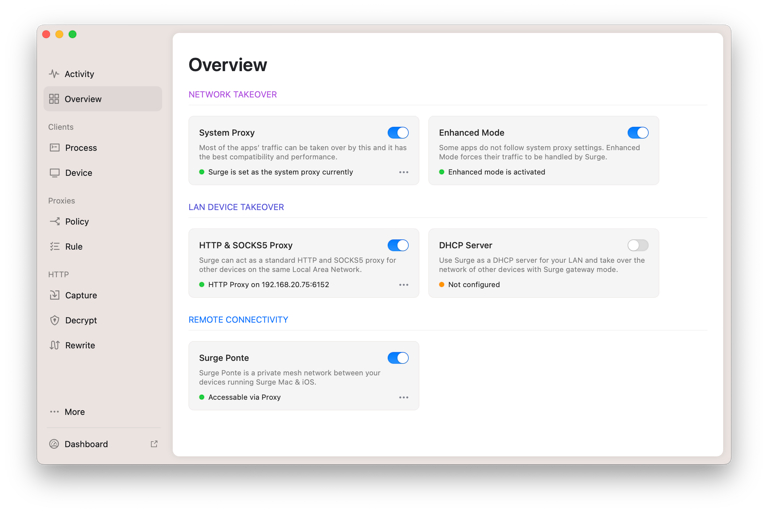Close the window with the red button
768x513 pixels.
tap(46, 34)
